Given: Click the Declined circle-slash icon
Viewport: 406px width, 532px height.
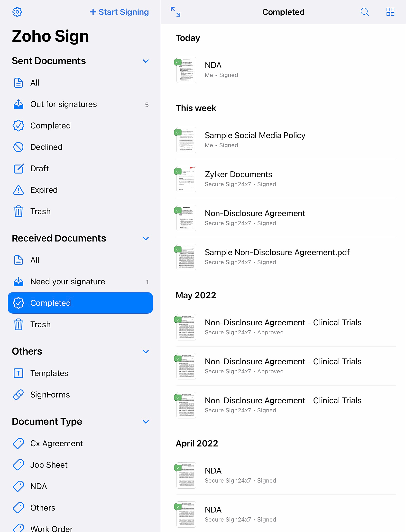Looking at the screenshot, I should (18, 147).
